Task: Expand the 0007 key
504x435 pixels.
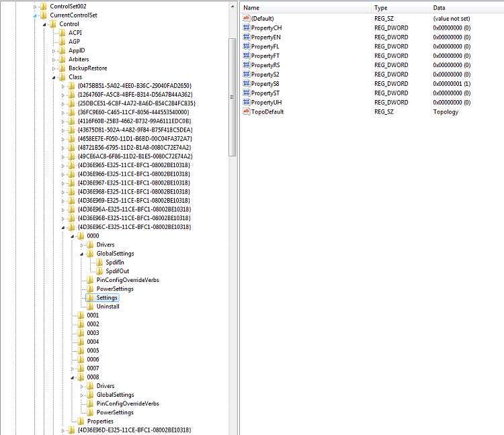Action: (73, 369)
